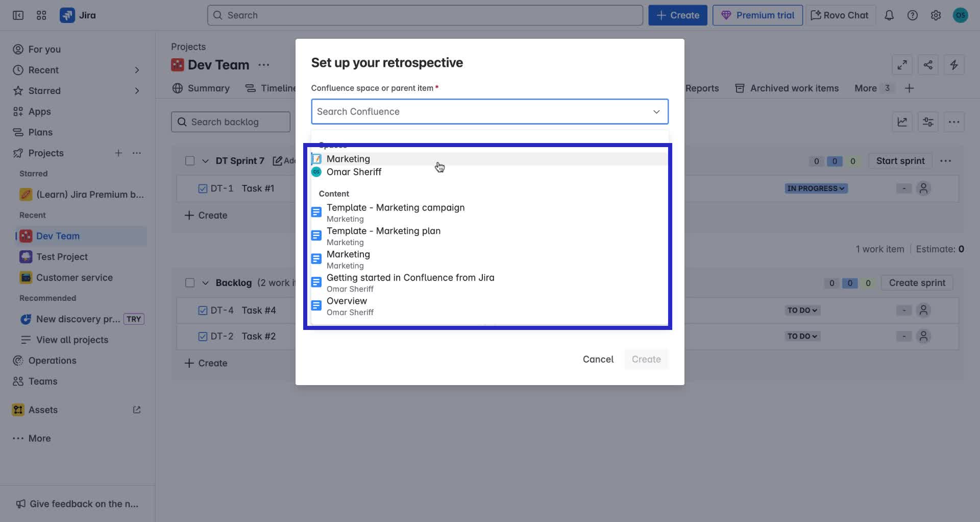Open Rovo Chat
This screenshot has height=522, width=980.
(839, 15)
